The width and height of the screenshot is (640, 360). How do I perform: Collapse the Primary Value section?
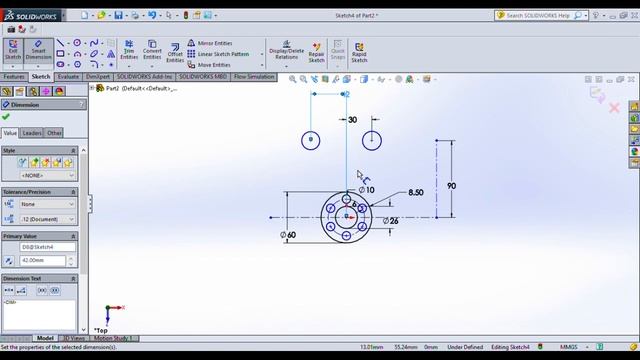(73, 236)
